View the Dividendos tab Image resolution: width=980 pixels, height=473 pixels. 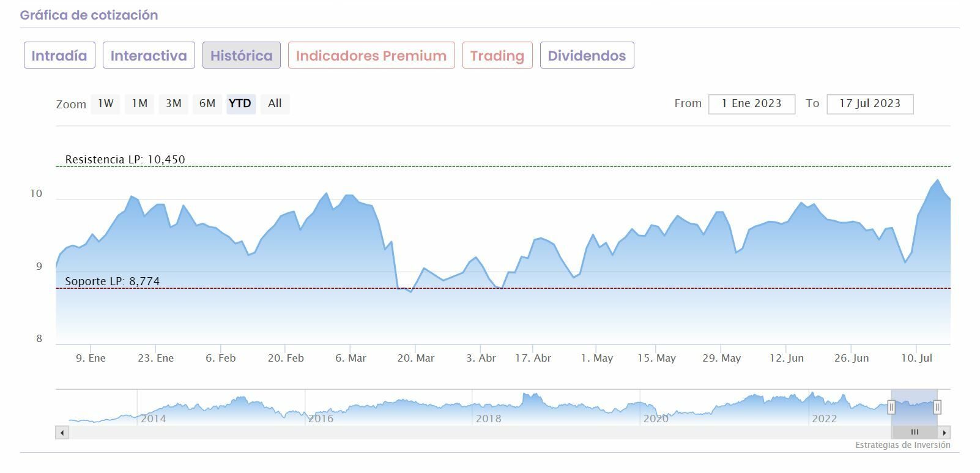[587, 56]
